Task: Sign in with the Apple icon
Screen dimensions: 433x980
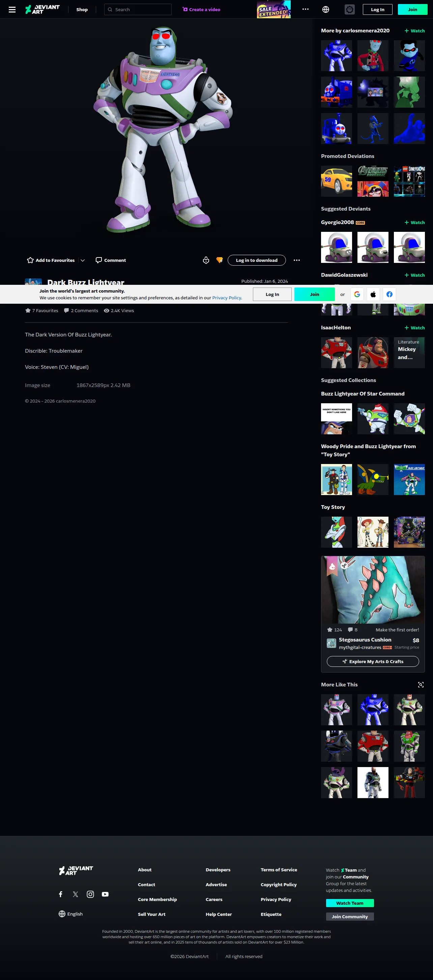Action: point(373,295)
